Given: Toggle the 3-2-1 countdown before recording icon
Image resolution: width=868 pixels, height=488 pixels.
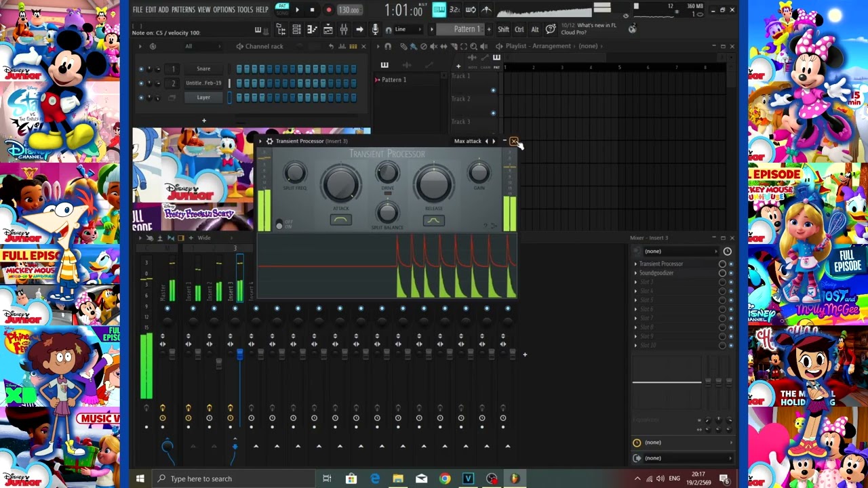Looking at the screenshot, I should coord(454,9).
